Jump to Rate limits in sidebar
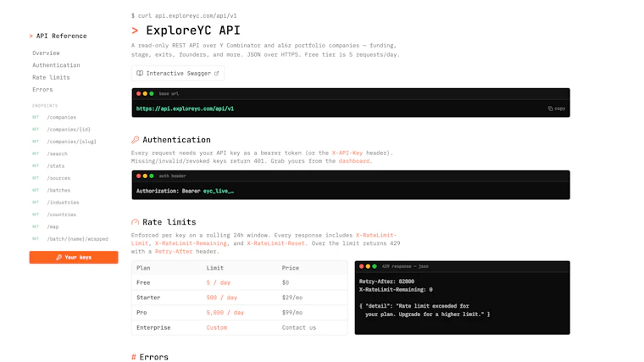The image size is (644, 362). [x=51, y=77]
